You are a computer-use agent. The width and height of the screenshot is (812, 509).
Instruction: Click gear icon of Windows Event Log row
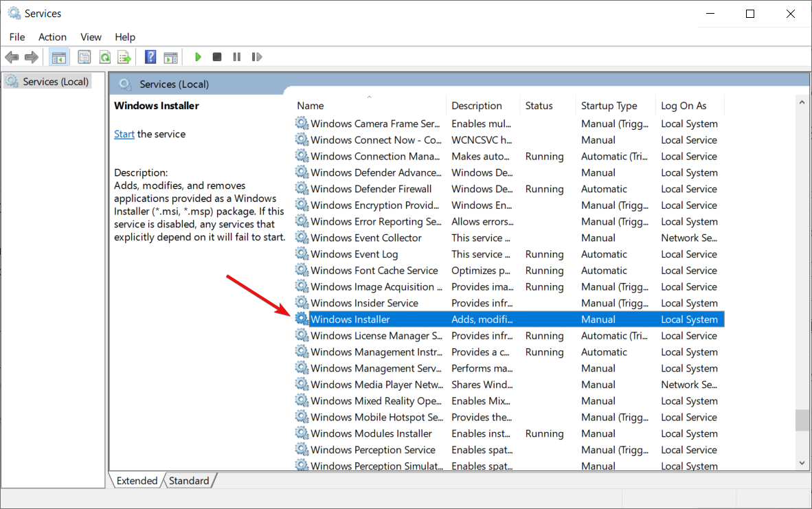click(x=302, y=253)
